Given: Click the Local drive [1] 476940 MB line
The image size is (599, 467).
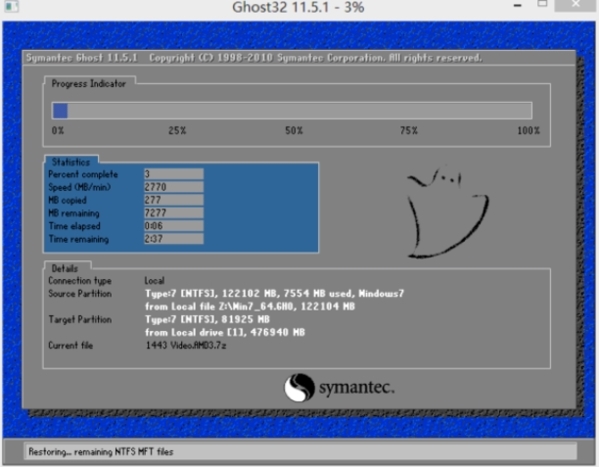Looking at the screenshot, I should pos(225,332).
